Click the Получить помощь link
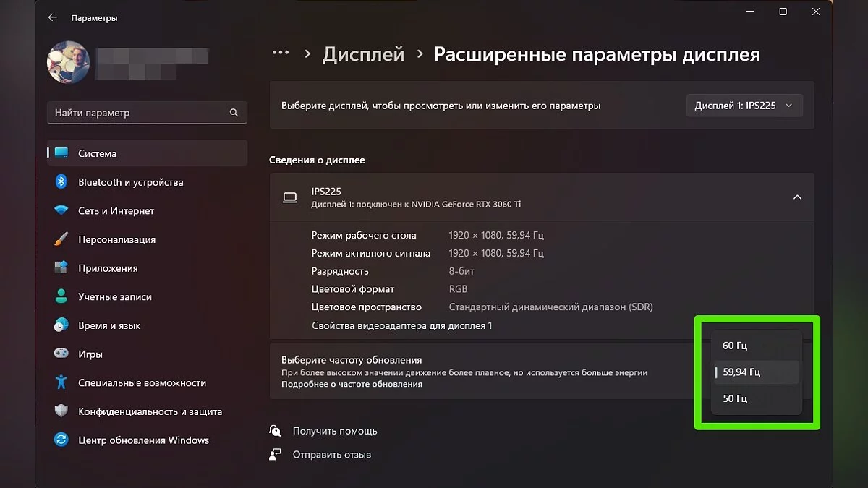The width and height of the screenshot is (868, 488). click(x=335, y=431)
